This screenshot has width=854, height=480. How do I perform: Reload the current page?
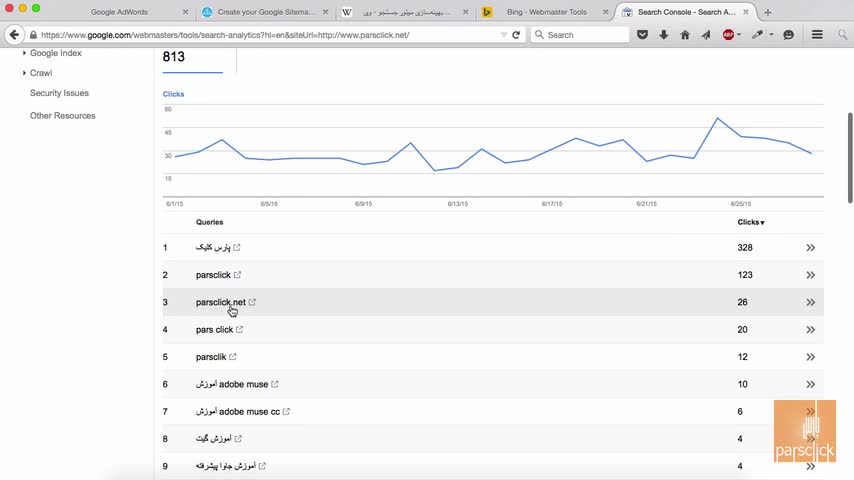[516, 35]
